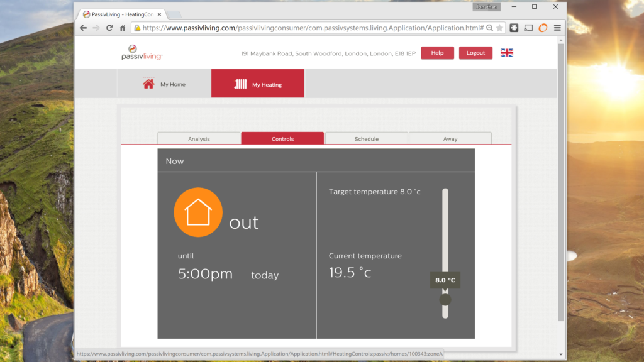Image resolution: width=644 pixels, height=362 pixels.
Task: Click the Help button
Action: (x=437, y=53)
